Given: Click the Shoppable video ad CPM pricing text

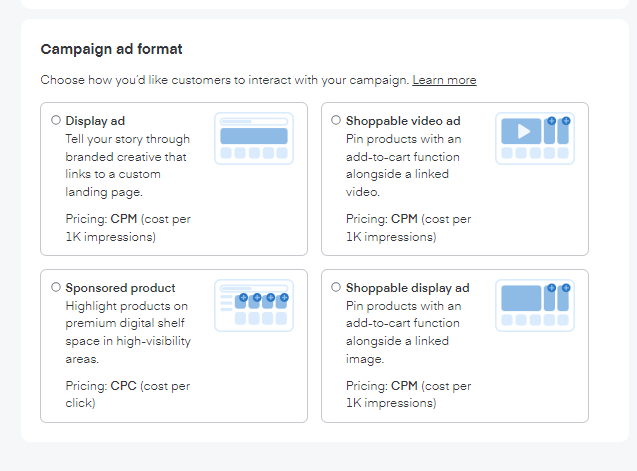Looking at the screenshot, I should [408, 227].
